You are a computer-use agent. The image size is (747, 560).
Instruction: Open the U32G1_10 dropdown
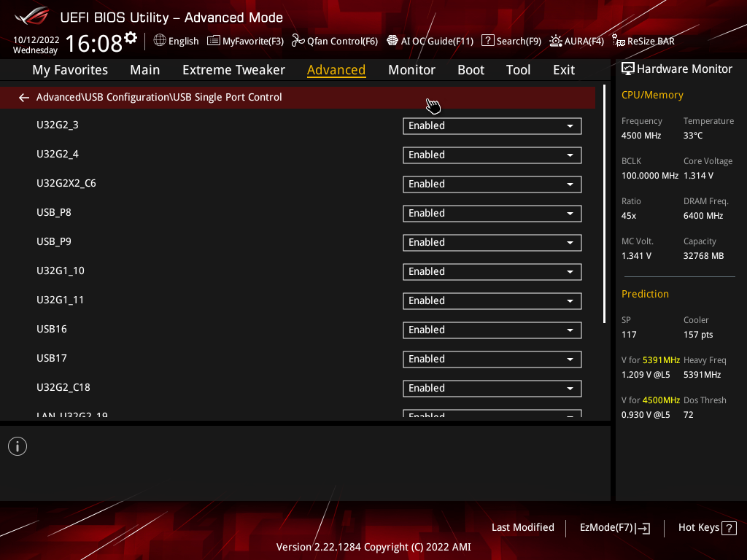coord(492,272)
